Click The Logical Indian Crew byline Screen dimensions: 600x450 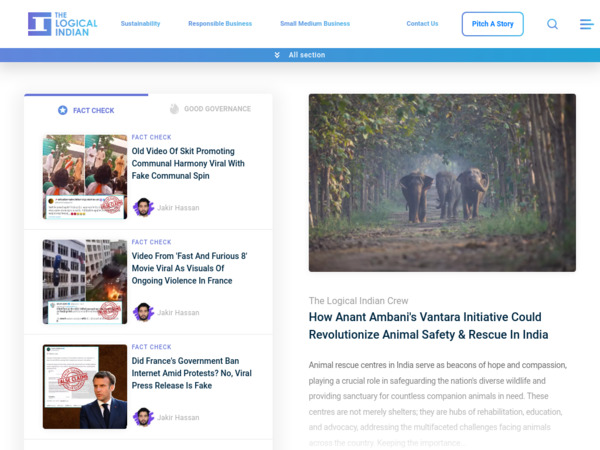click(x=359, y=301)
